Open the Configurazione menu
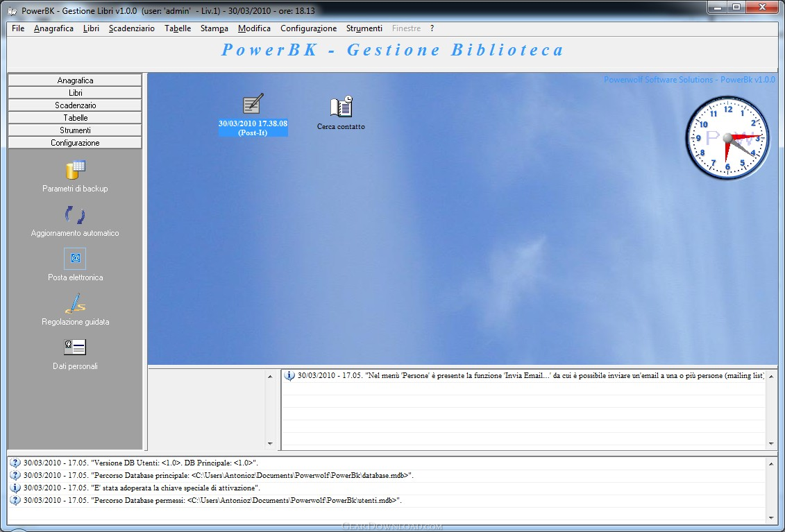Viewport: 785px width, 532px height. pos(308,28)
